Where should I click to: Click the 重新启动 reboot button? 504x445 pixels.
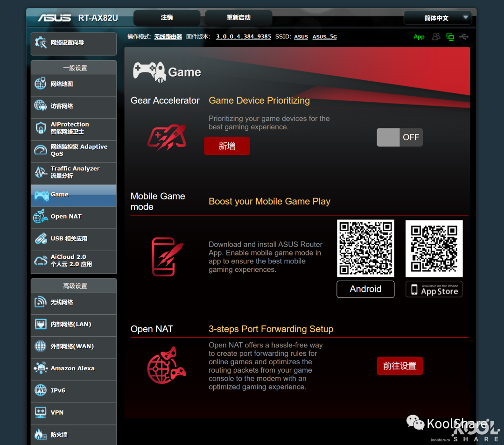click(x=238, y=18)
